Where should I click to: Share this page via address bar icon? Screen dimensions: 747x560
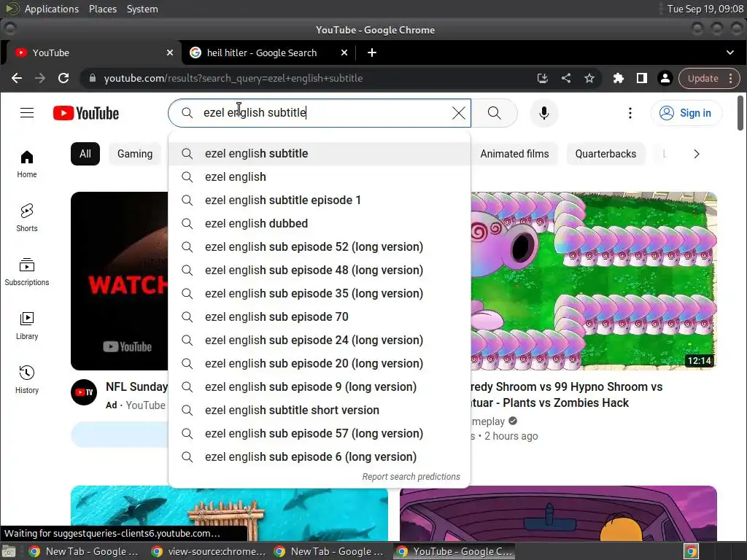point(566,78)
